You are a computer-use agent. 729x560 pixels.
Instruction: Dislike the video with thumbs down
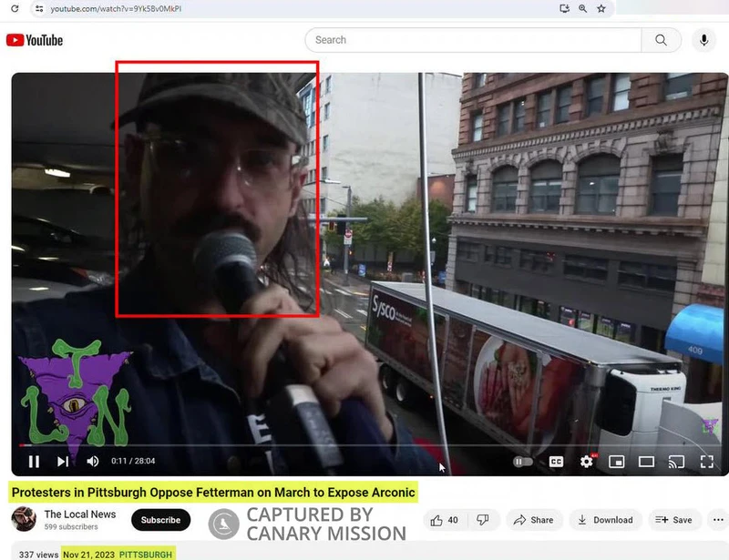coord(483,520)
